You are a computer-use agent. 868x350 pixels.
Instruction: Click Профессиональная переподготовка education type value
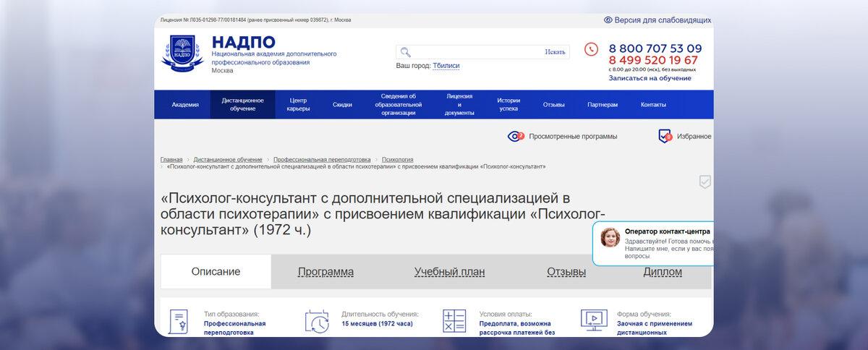click(x=234, y=328)
